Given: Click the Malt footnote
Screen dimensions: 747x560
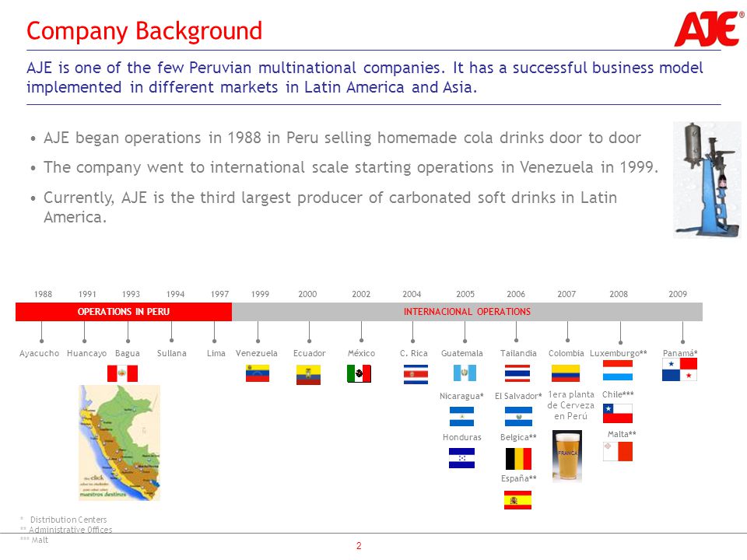Looking at the screenshot, I should (x=40, y=540).
